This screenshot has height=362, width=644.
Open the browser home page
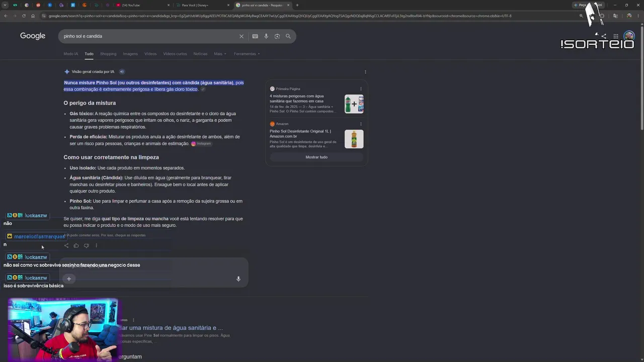pyautogui.click(x=33, y=16)
